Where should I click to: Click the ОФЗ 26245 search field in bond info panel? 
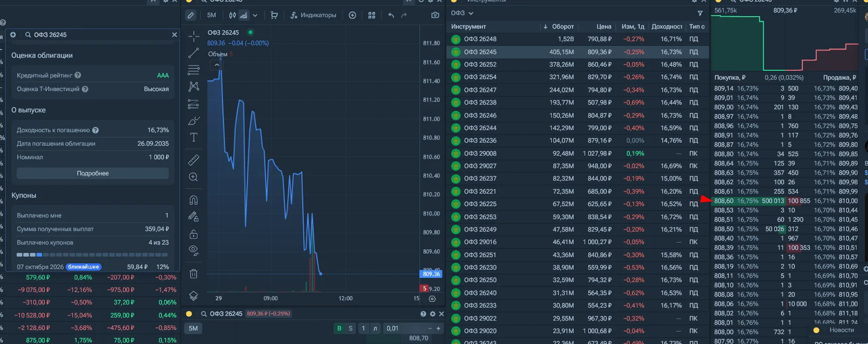coord(99,35)
